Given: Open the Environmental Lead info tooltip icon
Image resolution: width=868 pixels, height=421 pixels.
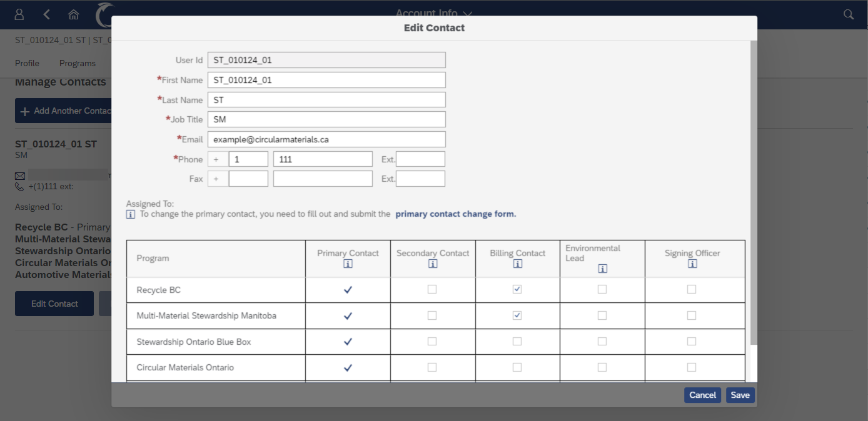Looking at the screenshot, I should point(602,268).
